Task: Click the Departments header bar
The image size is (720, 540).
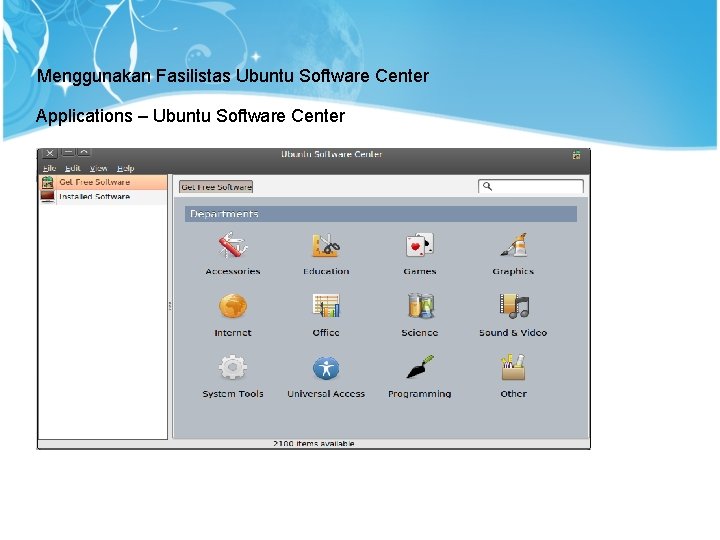Action: point(381,214)
